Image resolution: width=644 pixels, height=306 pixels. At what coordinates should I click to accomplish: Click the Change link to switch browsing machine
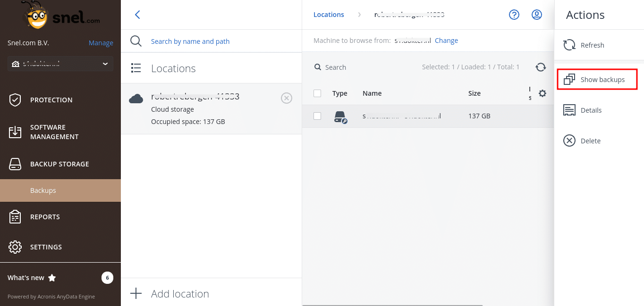[446, 40]
